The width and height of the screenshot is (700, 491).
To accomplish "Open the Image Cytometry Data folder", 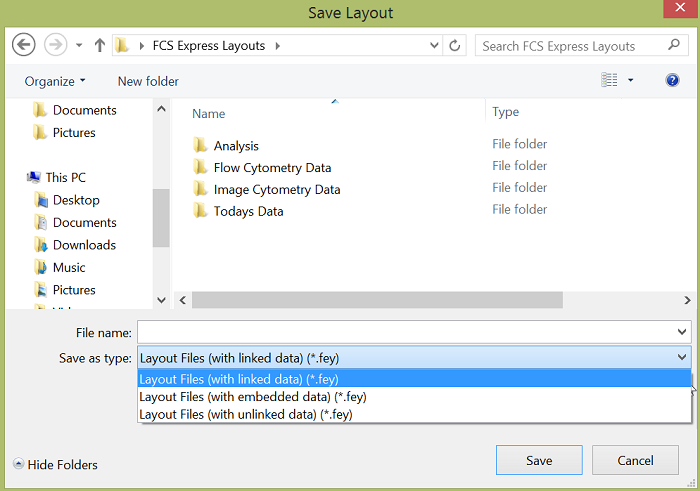I will [x=277, y=189].
